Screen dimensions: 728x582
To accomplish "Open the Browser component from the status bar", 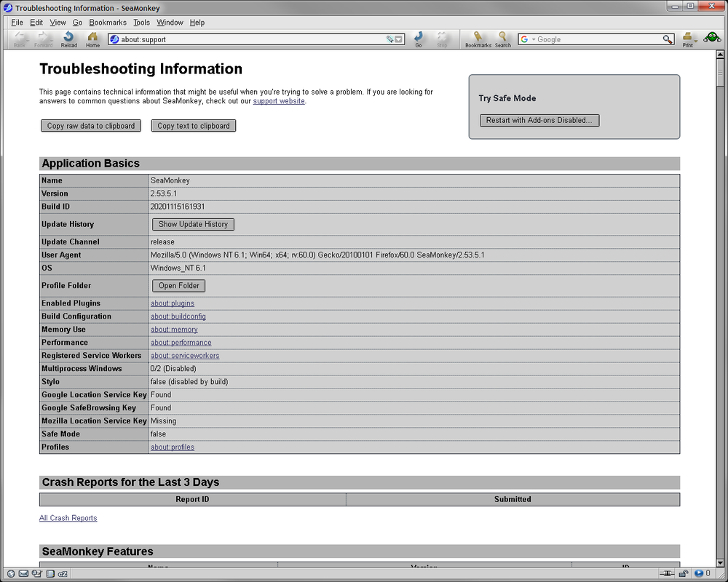I will click(x=11, y=574).
